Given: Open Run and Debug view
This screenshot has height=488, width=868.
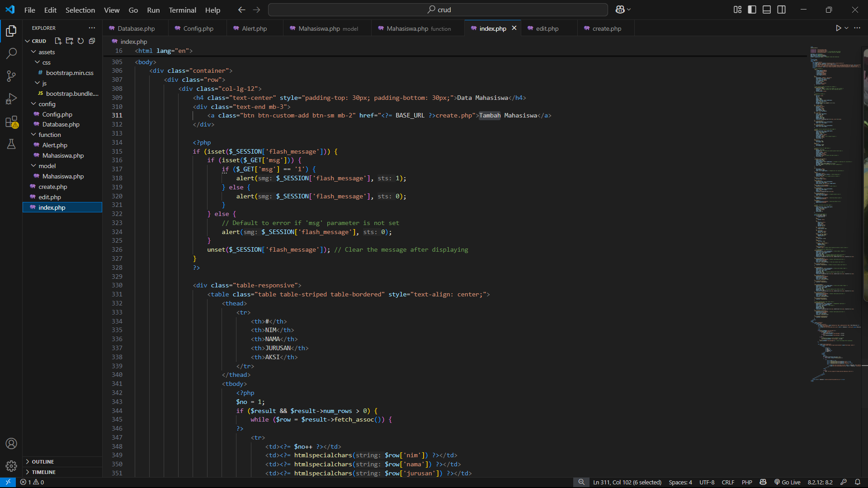Looking at the screenshot, I should coord(11,99).
